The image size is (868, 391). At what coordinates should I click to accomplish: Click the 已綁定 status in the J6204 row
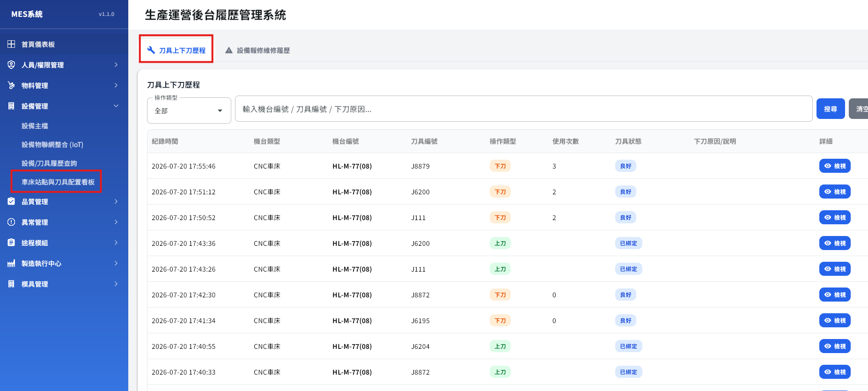click(629, 346)
